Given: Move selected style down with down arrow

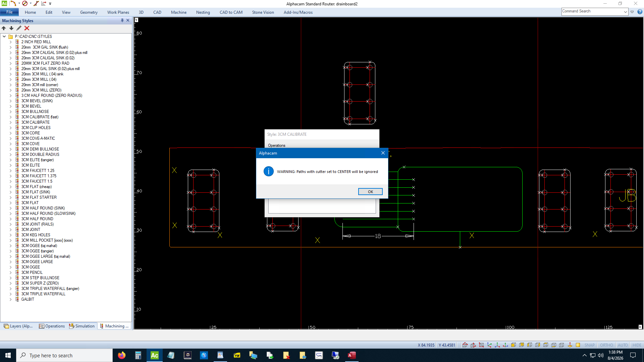Looking at the screenshot, I should click(x=11, y=28).
